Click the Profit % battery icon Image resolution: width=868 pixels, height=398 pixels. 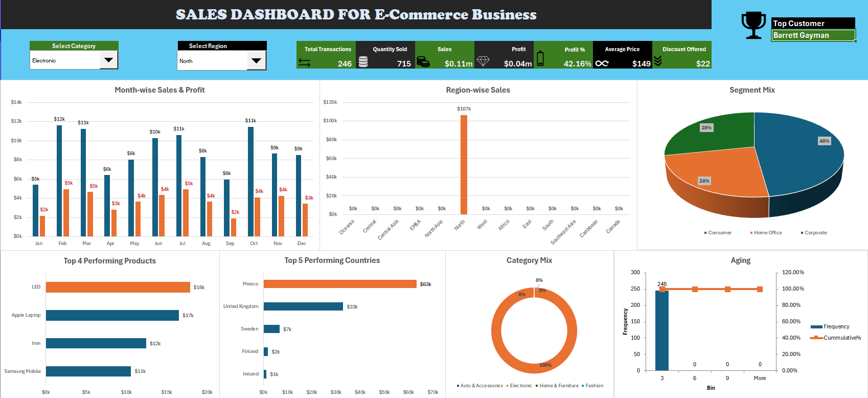tap(540, 59)
